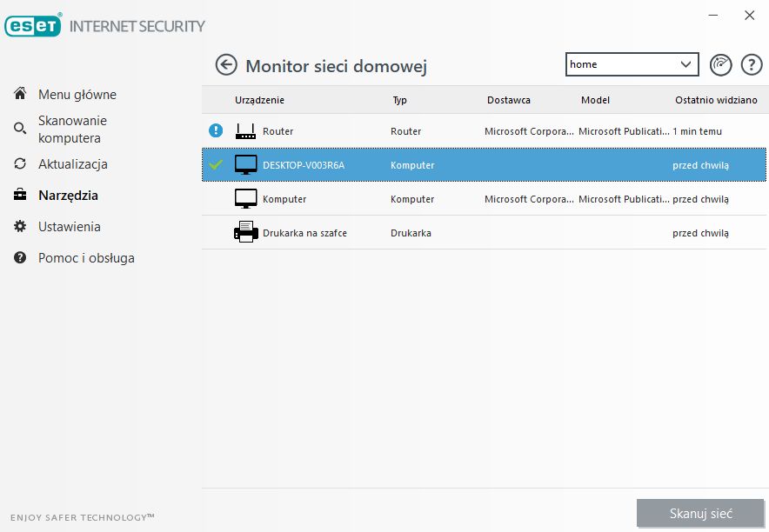
Task: Open the Aktualizacja section
Action: click(72, 163)
